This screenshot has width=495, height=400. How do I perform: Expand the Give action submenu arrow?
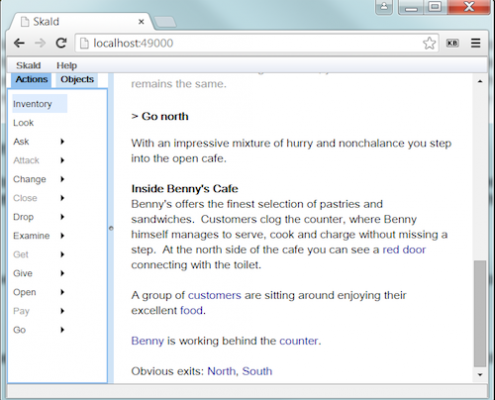62,273
